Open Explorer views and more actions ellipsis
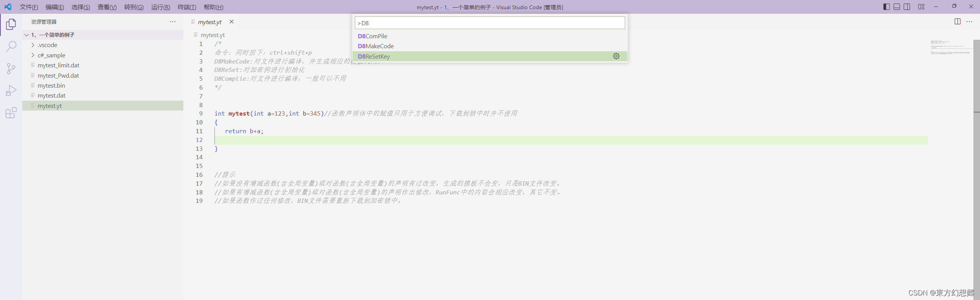This screenshot has height=300, width=980. 173,22
